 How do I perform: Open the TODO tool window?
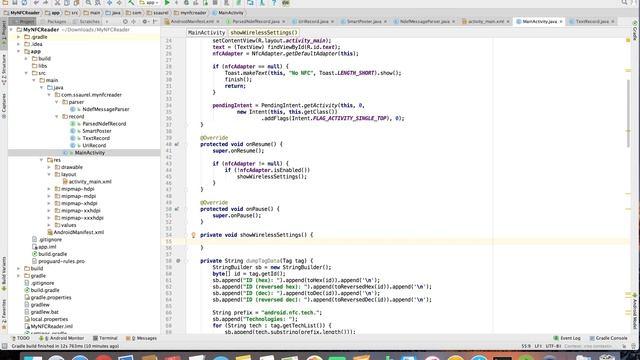tap(20, 338)
